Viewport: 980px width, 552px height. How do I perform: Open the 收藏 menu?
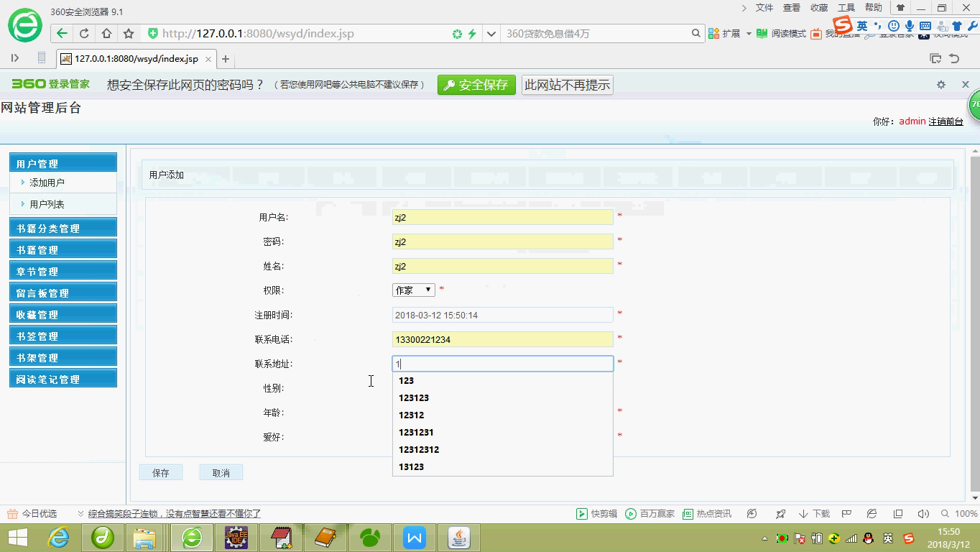819,8
